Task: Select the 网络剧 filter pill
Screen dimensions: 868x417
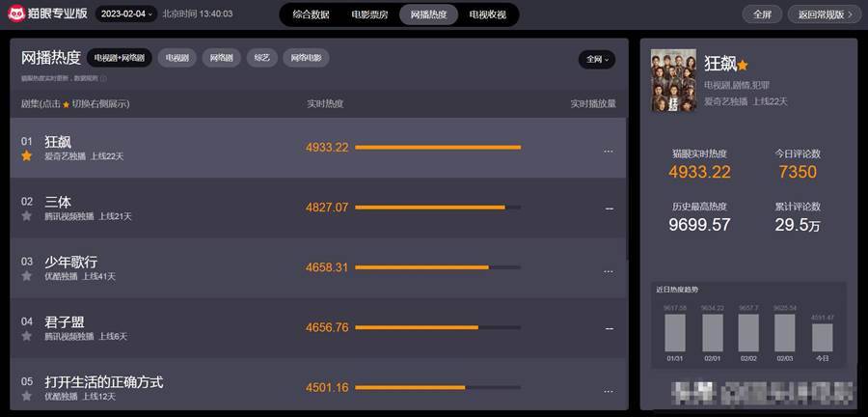Action: 222,58
